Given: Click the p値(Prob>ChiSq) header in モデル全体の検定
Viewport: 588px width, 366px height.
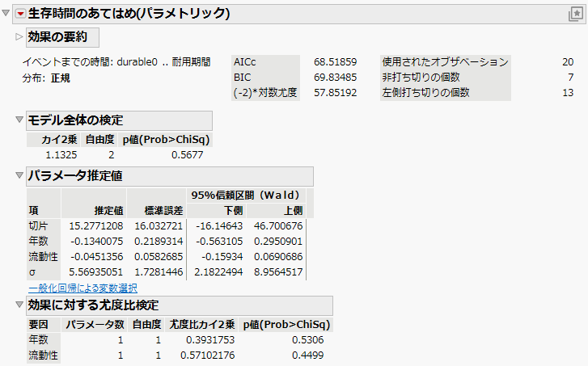Looking at the screenshot, I should (166, 139).
